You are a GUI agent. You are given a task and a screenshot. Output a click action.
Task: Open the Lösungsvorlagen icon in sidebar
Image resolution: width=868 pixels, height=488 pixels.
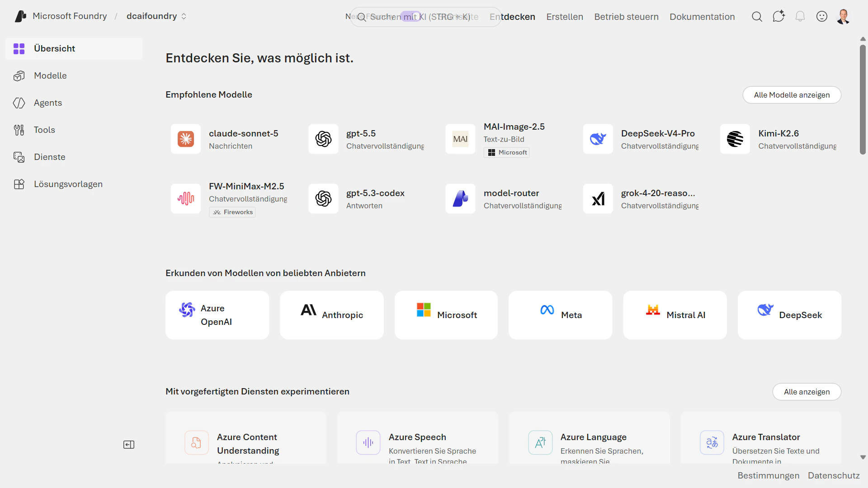[x=19, y=184]
